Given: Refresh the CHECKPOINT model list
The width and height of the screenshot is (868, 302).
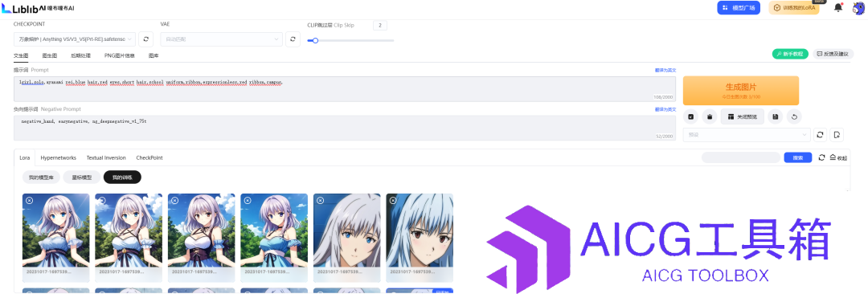Looking at the screenshot, I should pos(145,39).
